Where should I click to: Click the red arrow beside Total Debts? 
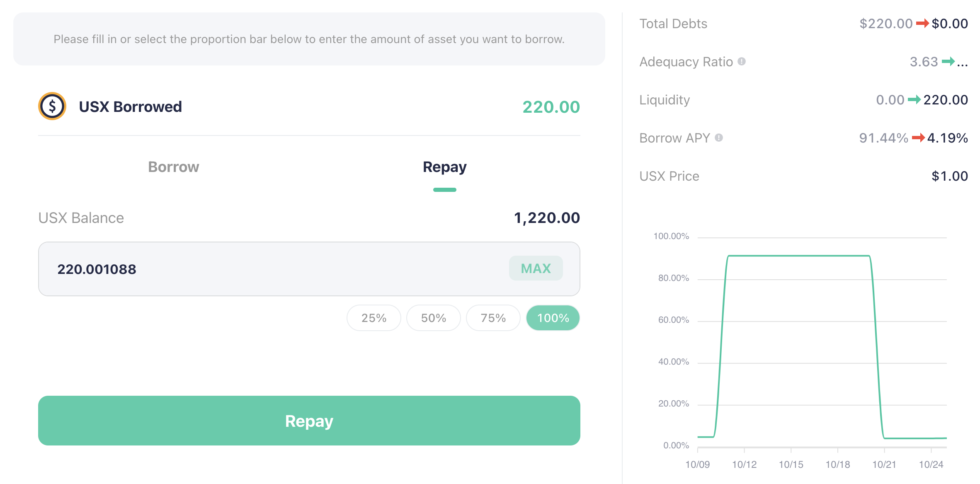[x=922, y=24]
